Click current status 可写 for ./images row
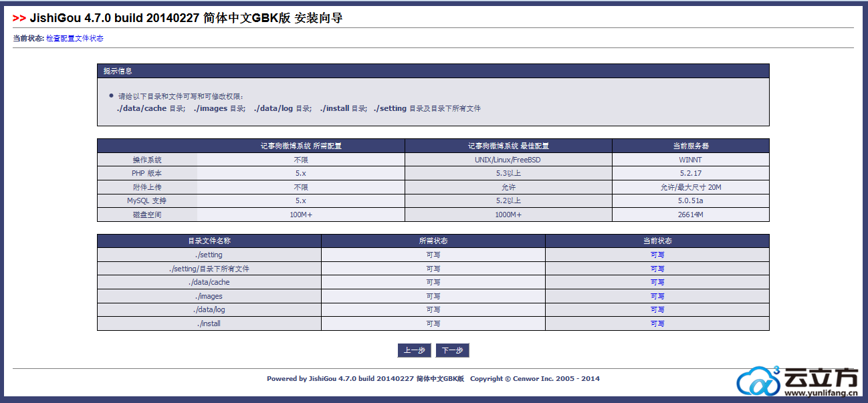This screenshot has width=868, height=403. coord(657,296)
